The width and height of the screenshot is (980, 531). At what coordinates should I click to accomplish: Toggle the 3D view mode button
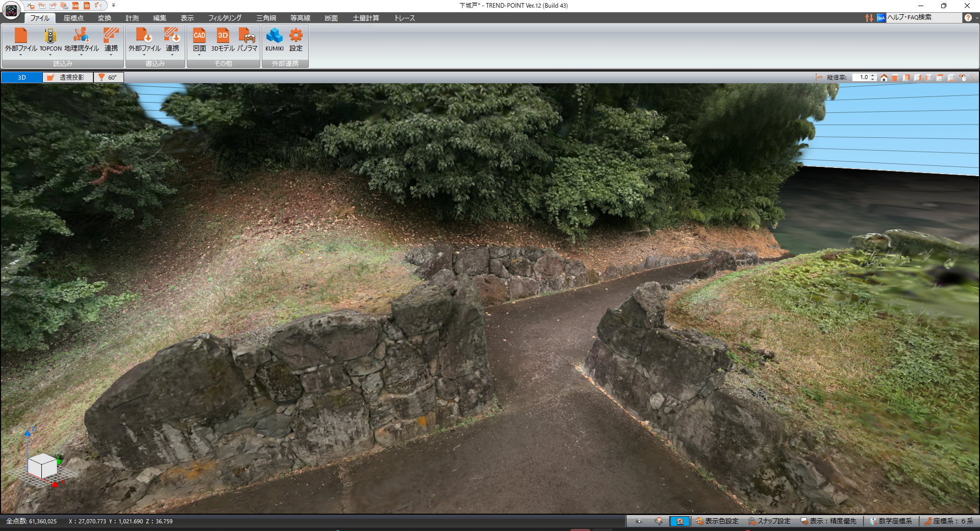pyautogui.click(x=22, y=78)
